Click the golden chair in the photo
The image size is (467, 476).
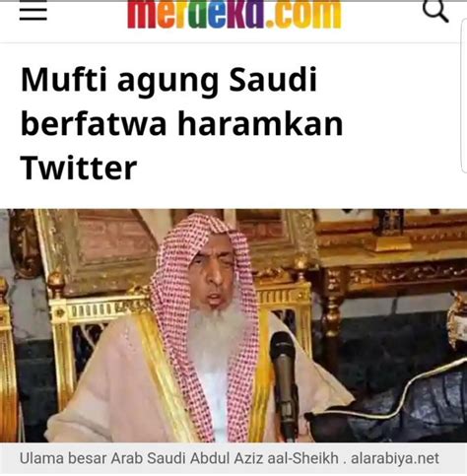point(99,328)
